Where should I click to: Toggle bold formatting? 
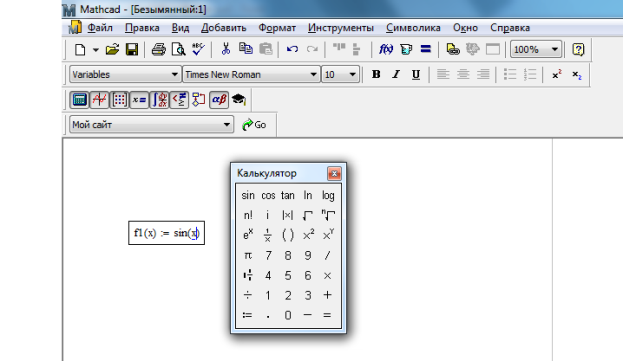tap(376, 75)
